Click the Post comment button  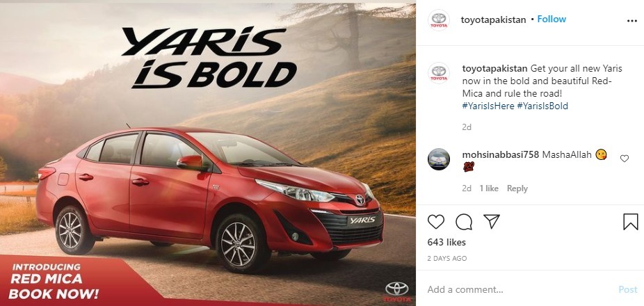point(628,289)
